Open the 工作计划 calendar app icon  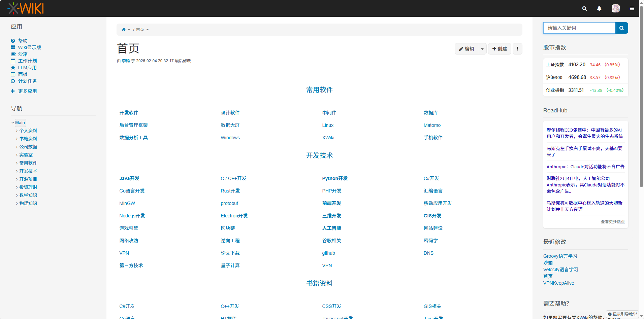[13, 61]
